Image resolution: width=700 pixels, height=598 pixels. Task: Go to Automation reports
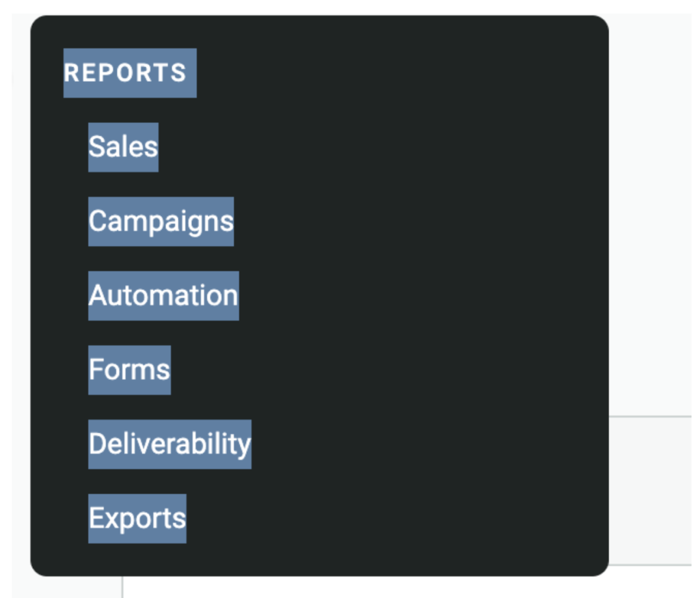pos(163,296)
